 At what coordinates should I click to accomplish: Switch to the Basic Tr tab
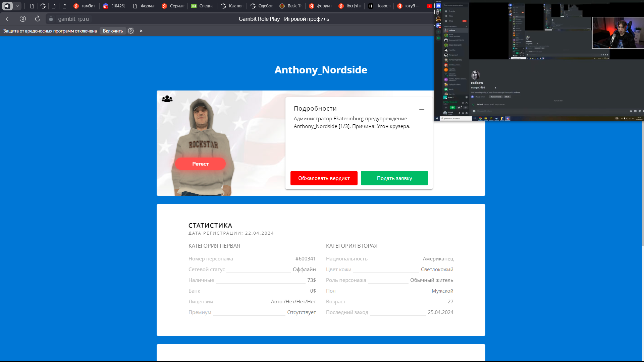(291, 6)
